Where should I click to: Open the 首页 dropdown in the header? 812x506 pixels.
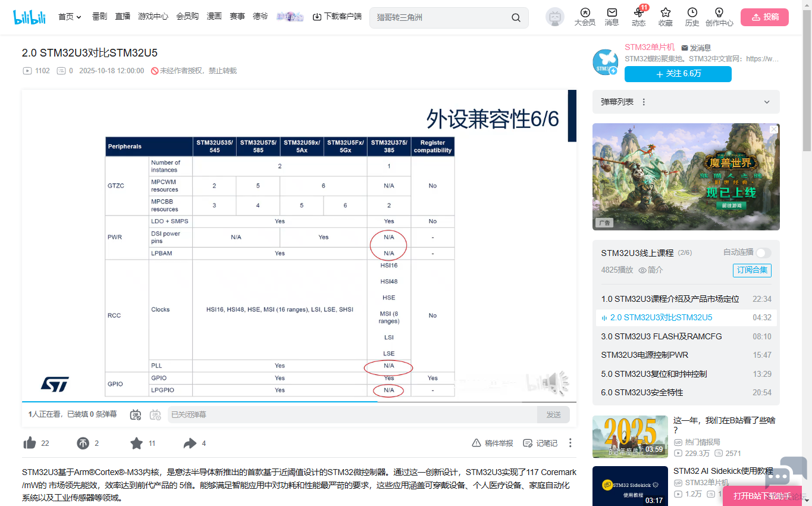click(70, 17)
